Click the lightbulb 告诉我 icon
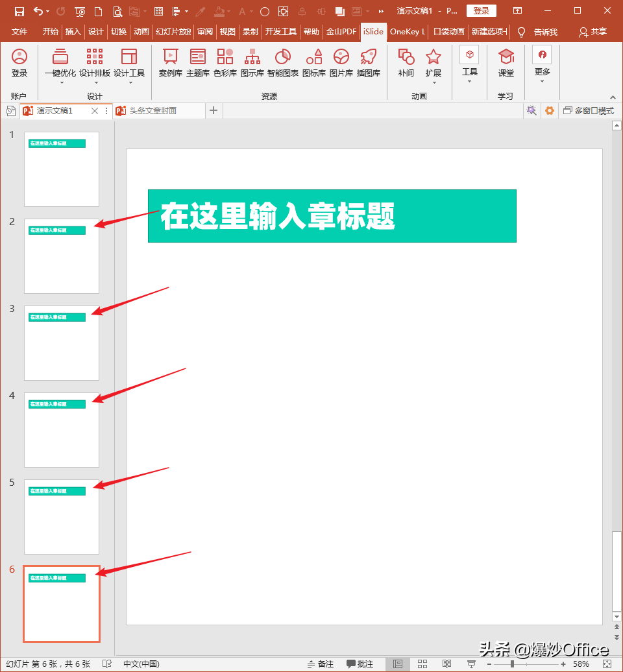Screen dimensions: 623x672 pos(521,32)
